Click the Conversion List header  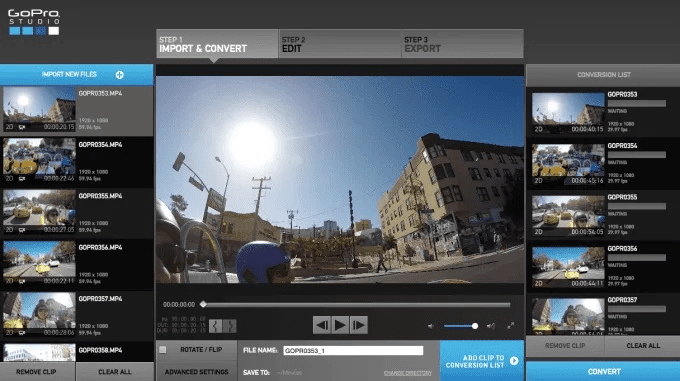(x=603, y=75)
